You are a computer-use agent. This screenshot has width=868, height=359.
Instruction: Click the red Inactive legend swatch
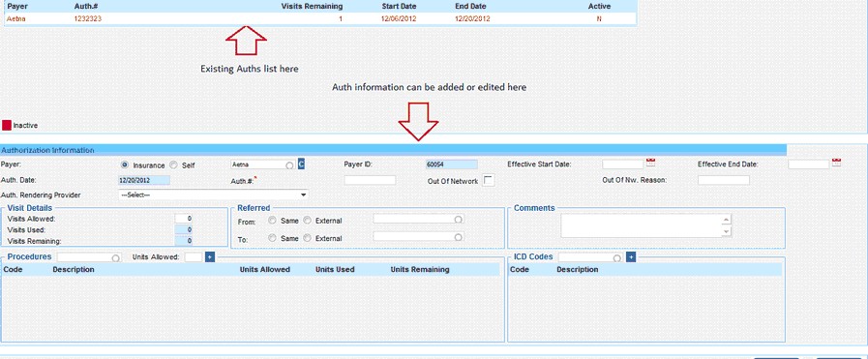7,126
